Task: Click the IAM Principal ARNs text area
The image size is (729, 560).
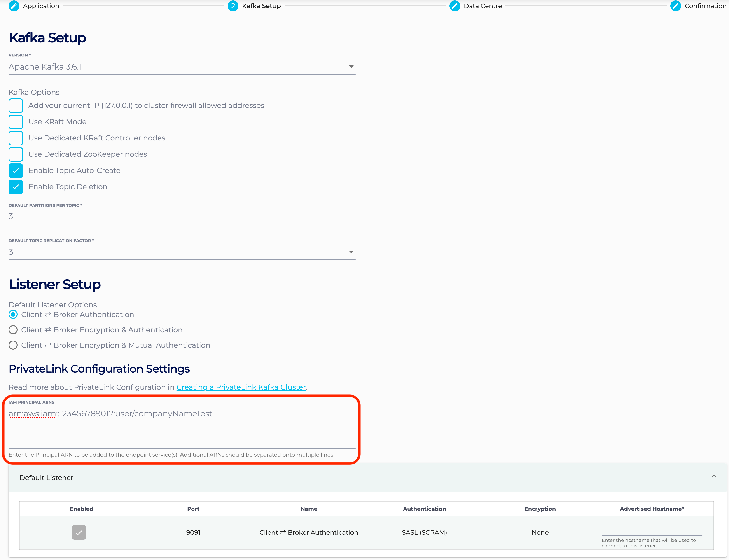Action: coord(182,428)
